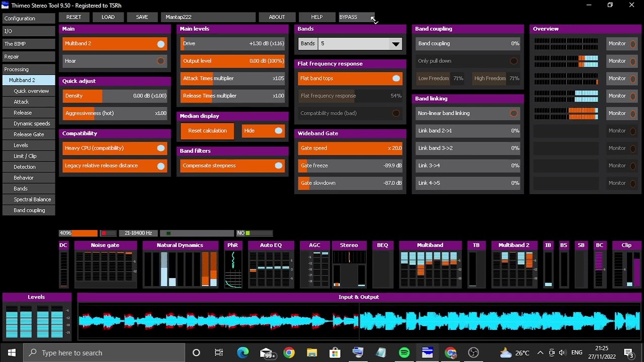Toggle the Multiband 2 enable switch
The width and height of the screenshot is (644, 362).
[x=160, y=44]
